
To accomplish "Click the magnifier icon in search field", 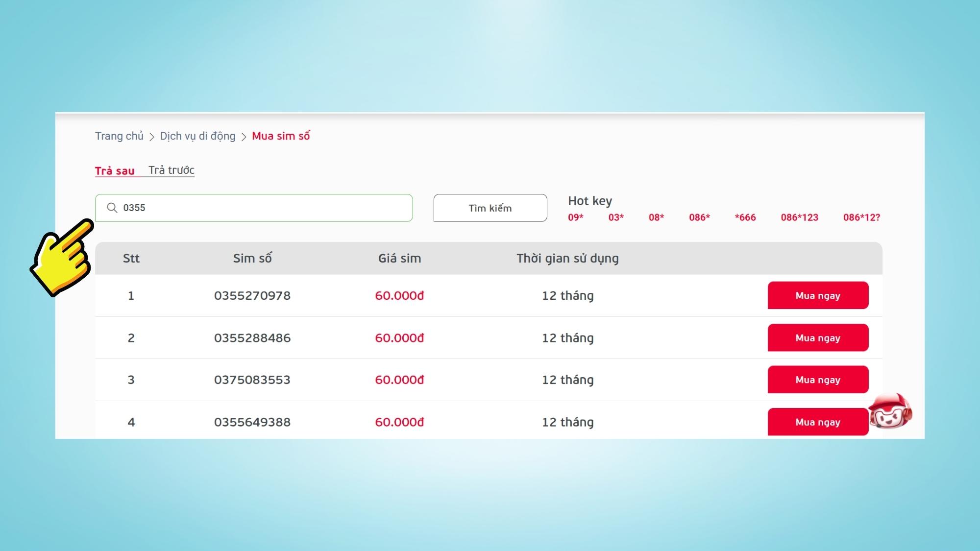I will click(x=112, y=208).
